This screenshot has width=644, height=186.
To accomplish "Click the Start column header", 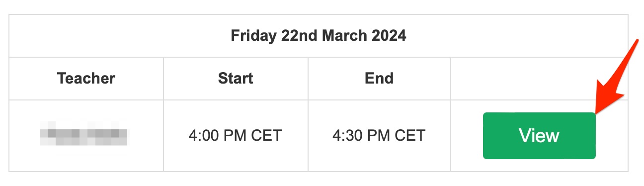I will 236,78.
